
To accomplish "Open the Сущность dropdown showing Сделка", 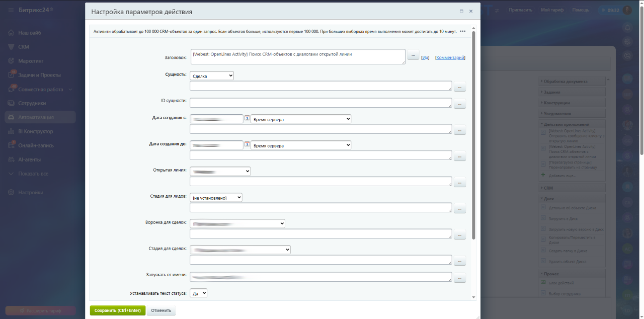I will [212, 75].
